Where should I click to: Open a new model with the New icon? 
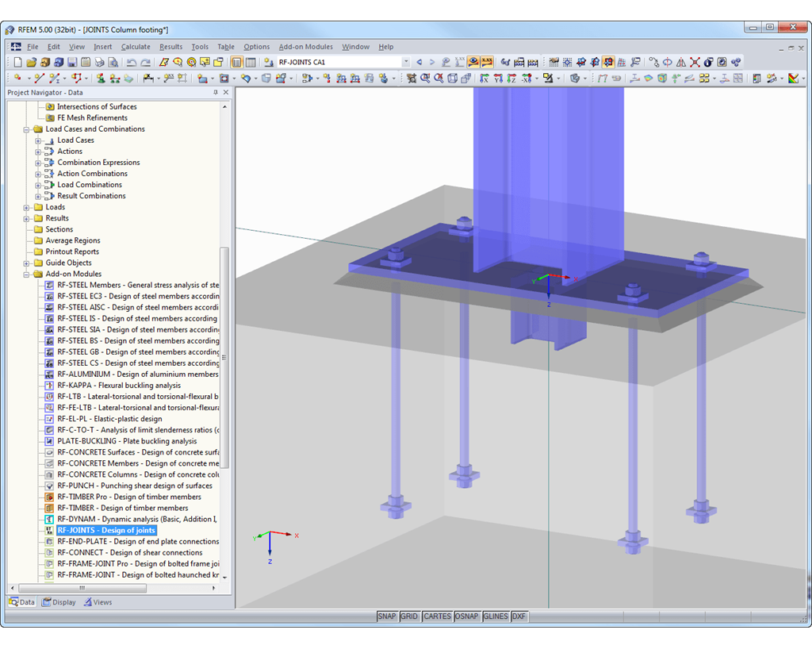(x=17, y=61)
